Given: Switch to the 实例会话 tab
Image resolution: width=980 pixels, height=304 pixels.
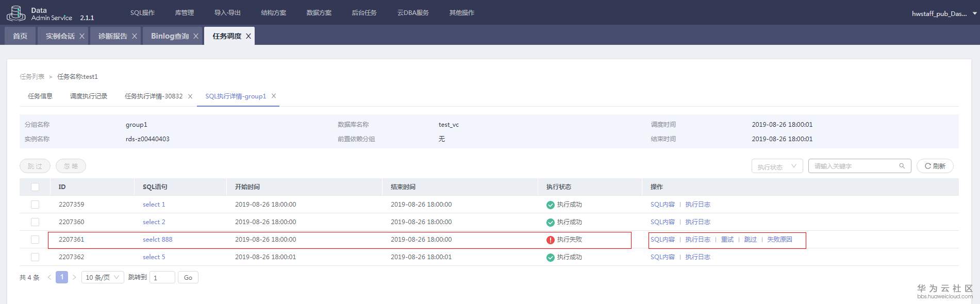Looking at the screenshot, I should pos(60,36).
